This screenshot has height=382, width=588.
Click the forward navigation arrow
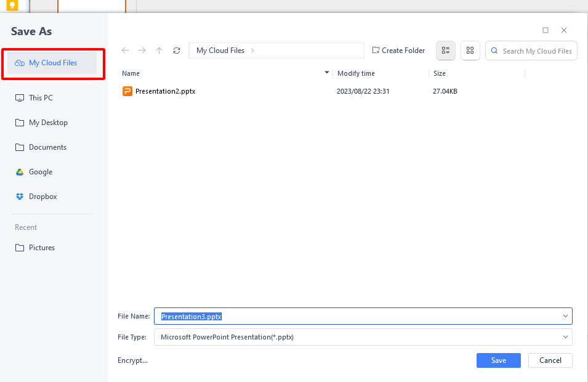click(x=142, y=51)
